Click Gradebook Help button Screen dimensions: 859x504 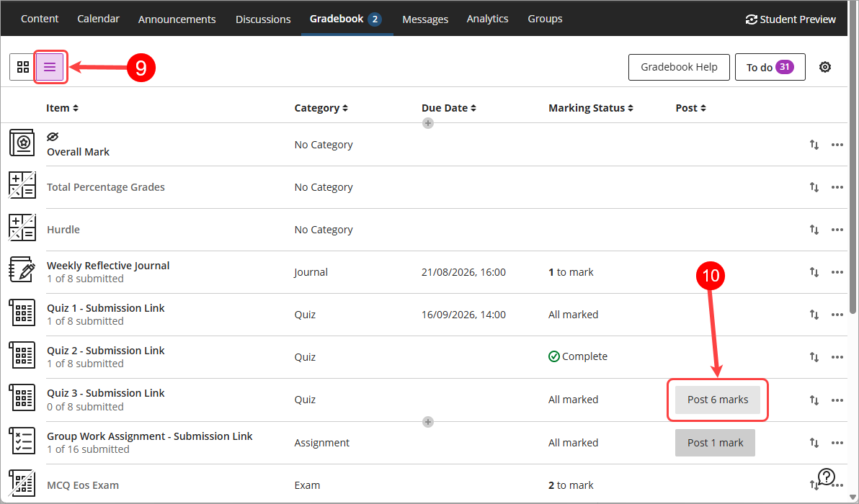679,67
